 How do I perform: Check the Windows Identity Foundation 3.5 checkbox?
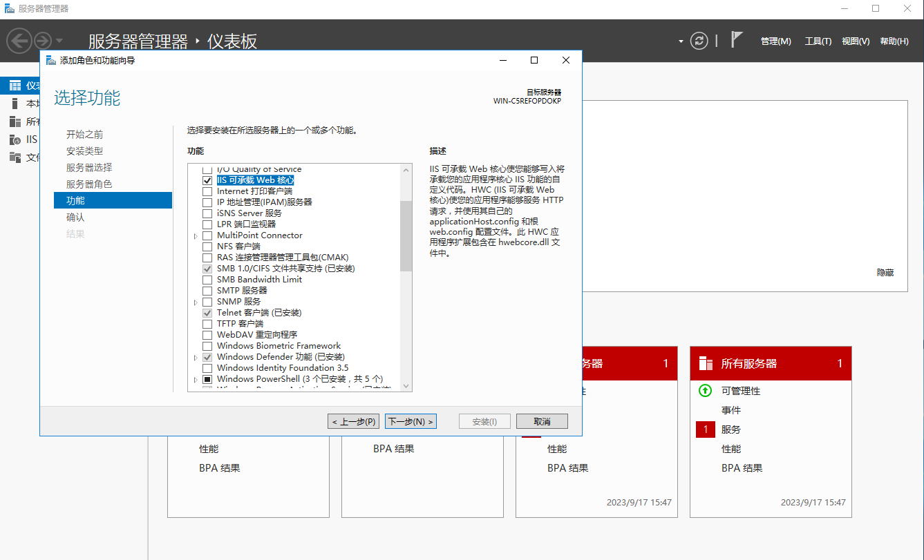point(207,368)
